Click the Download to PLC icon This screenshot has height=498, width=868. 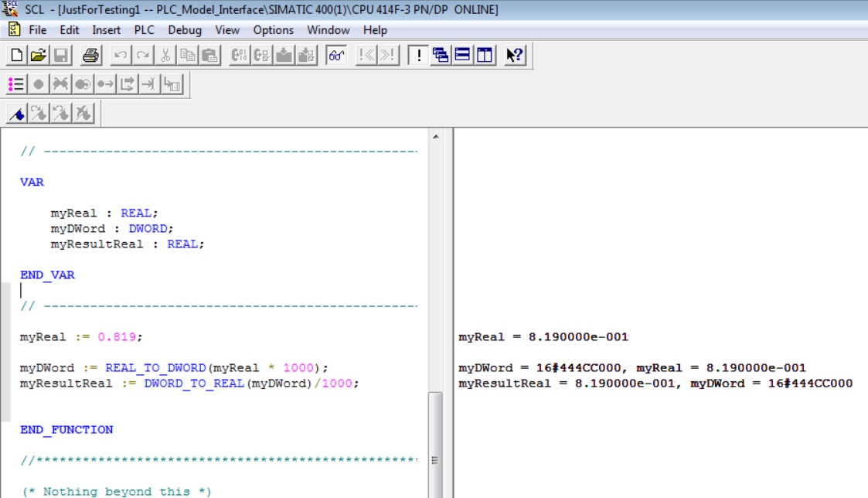pos(284,55)
